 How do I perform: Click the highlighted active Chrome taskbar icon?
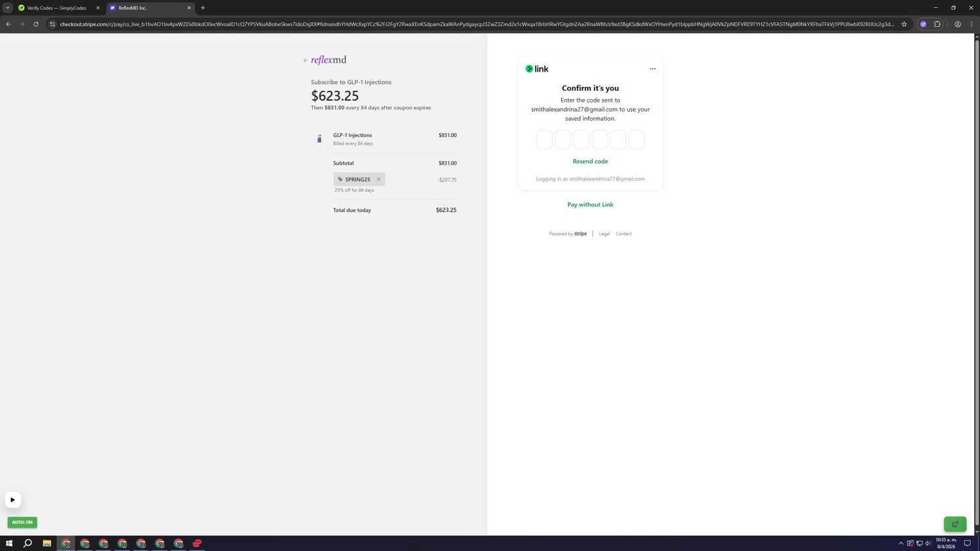pos(66,543)
